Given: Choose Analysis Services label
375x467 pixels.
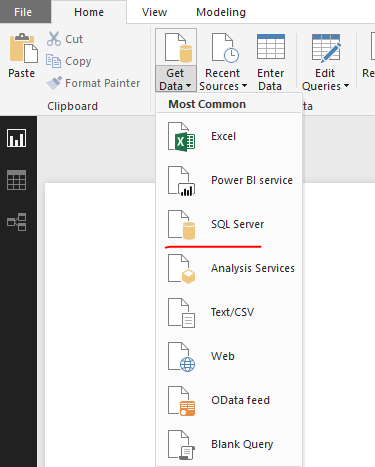Looking at the screenshot, I should click(x=253, y=268).
